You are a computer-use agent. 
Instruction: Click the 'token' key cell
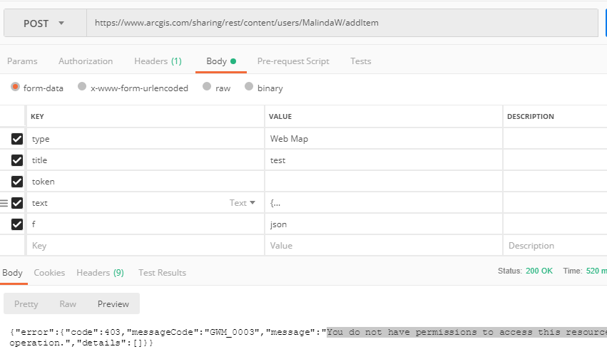pos(146,181)
